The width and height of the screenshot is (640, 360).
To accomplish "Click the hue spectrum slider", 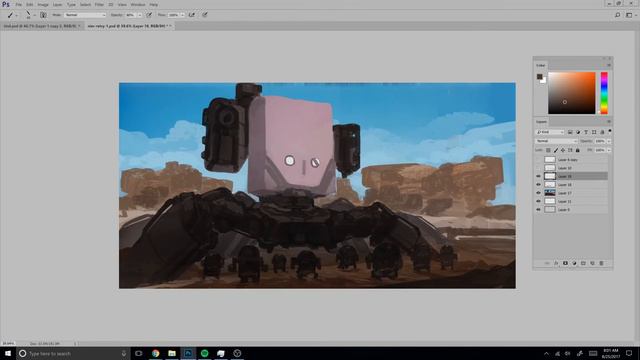I will pyautogui.click(x=604, y=93).
